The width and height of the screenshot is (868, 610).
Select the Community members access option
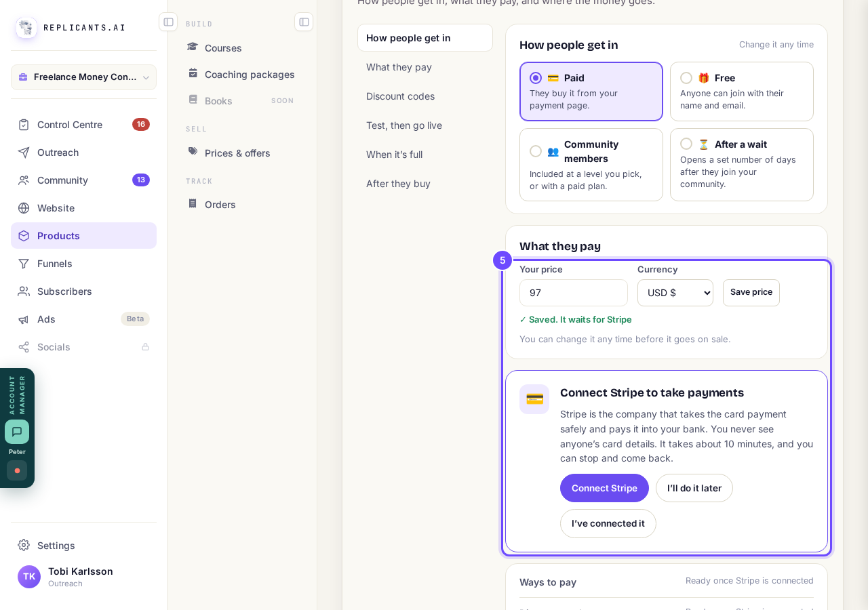[x=591, y=165]
